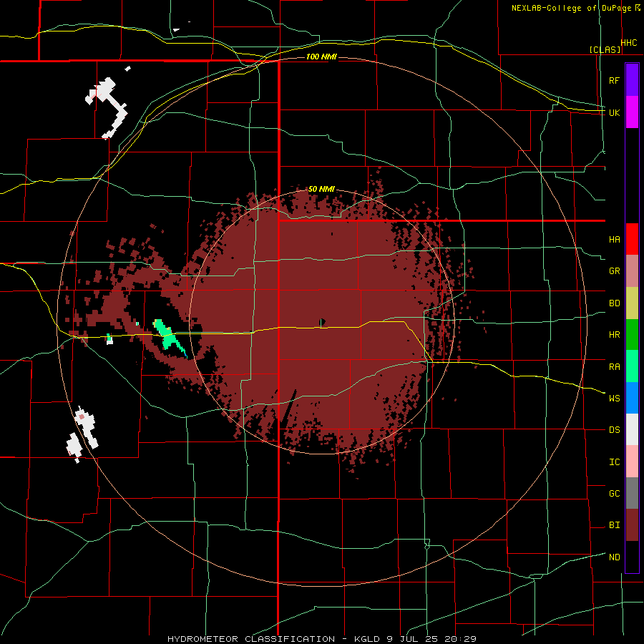Click the "HA" legend label
644x644 pixels.
(615, 239)
